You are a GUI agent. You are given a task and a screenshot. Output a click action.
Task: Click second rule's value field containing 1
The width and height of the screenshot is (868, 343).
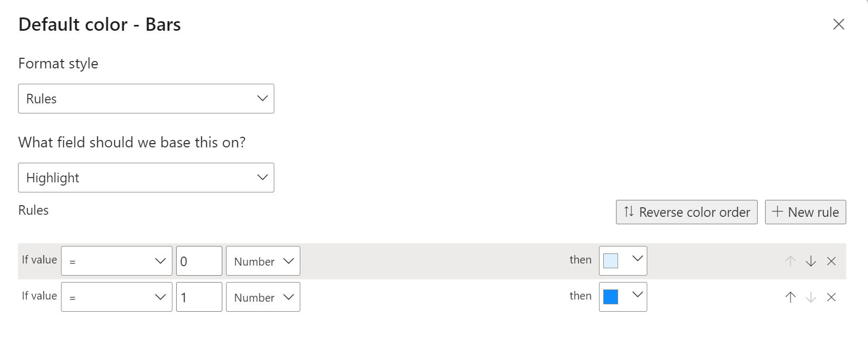[x=199, y=297]
